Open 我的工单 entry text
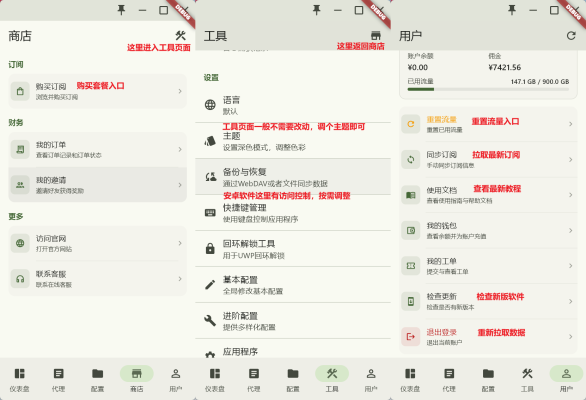This screenshot has width=586, height=400. (442, 261)
